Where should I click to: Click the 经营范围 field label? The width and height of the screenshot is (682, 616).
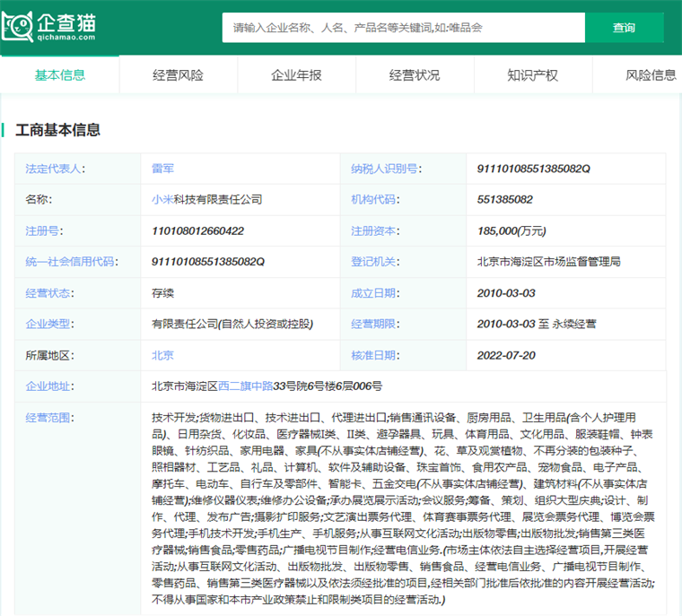click(x=49, y=418)
